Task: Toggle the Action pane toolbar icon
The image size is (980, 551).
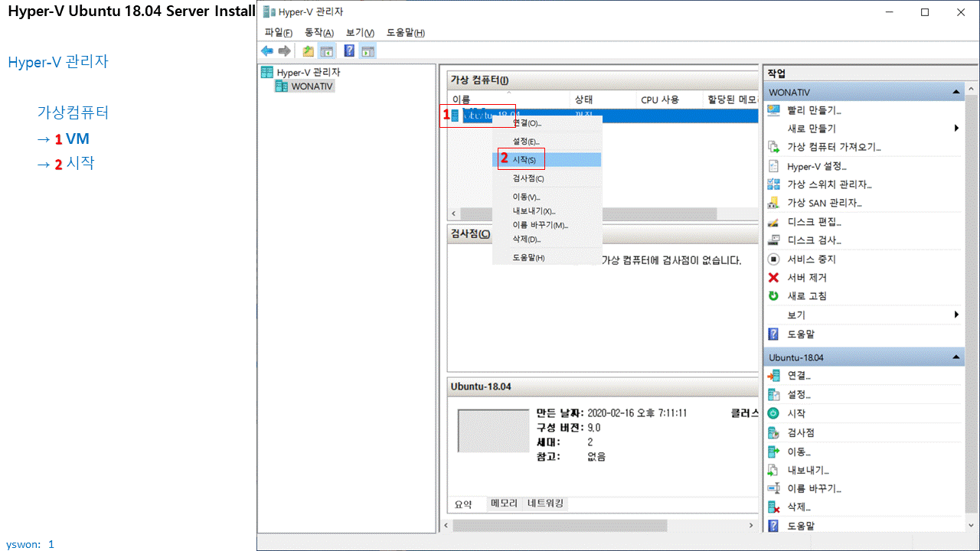Action: tap(368, 51)
